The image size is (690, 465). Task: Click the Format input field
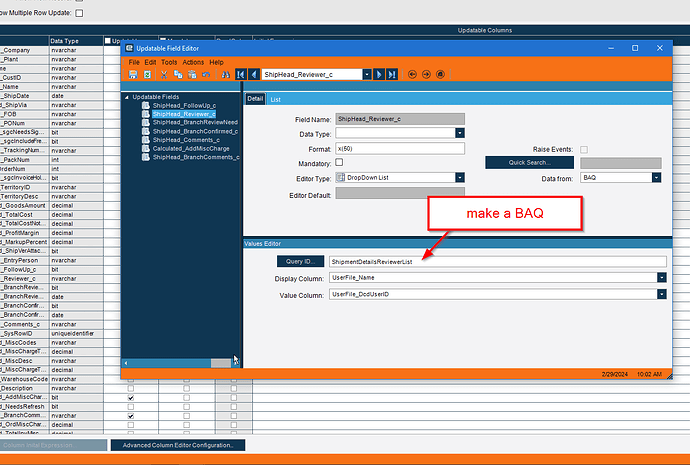[400, 147]
